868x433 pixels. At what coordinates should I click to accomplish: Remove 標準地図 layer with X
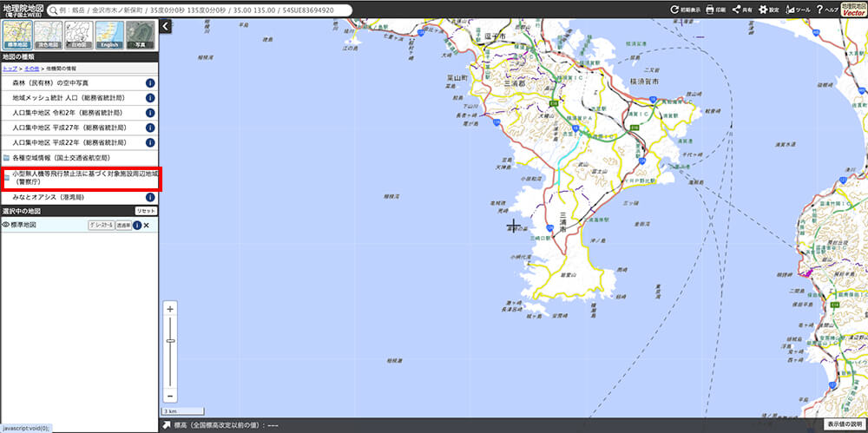pyautogui.click(x=146, y=225)
